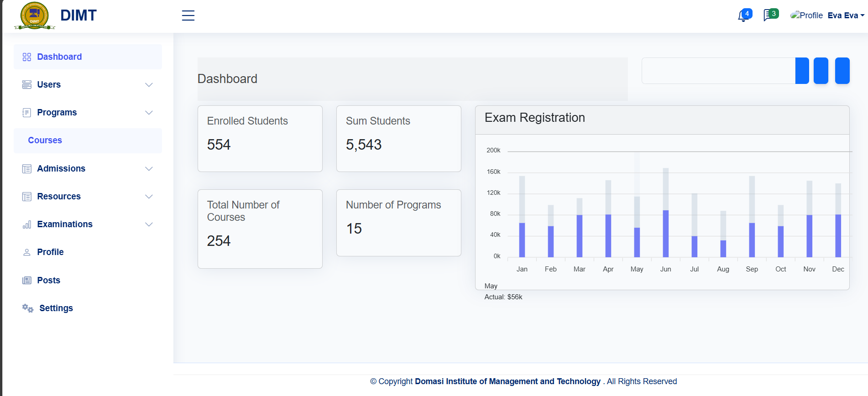Click the Posts newspaper icon
868x396 pixels.
[x=27, y=281]
